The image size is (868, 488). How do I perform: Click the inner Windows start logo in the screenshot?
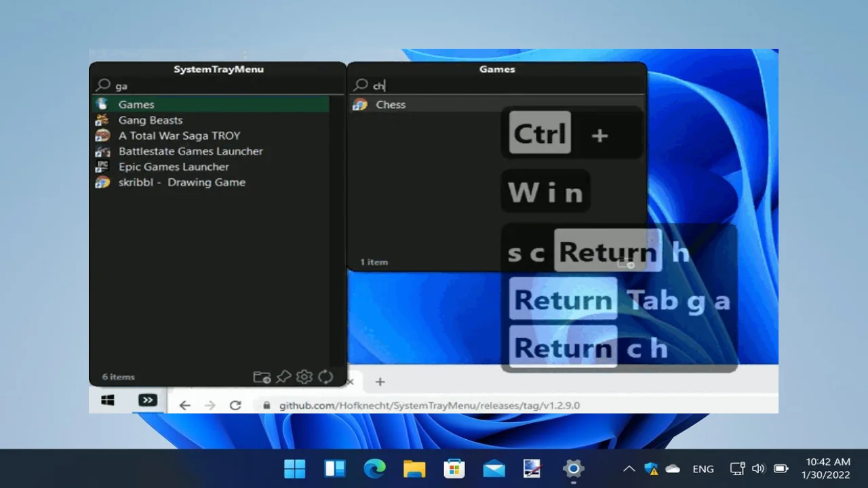108,401
